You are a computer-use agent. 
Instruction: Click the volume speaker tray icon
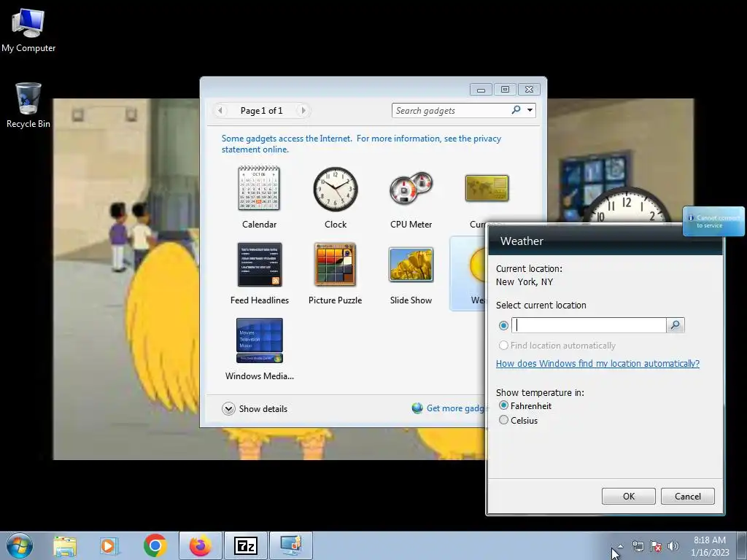click(673, 546)
